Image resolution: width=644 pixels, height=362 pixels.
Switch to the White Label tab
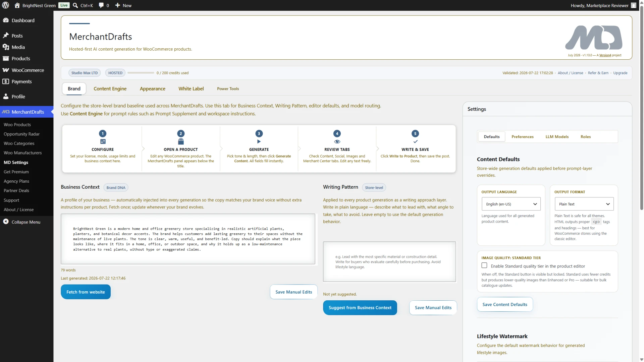191,88
